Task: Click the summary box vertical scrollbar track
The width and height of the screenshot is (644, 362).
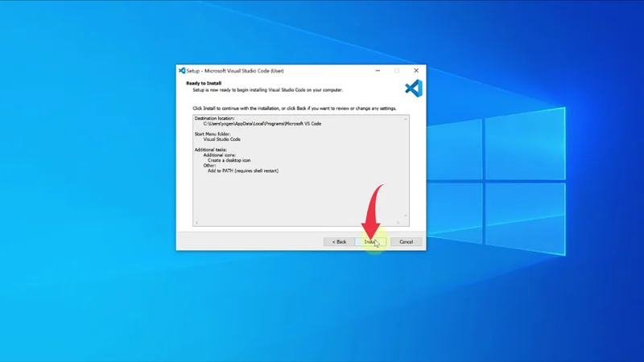Action: click(406, 169)
